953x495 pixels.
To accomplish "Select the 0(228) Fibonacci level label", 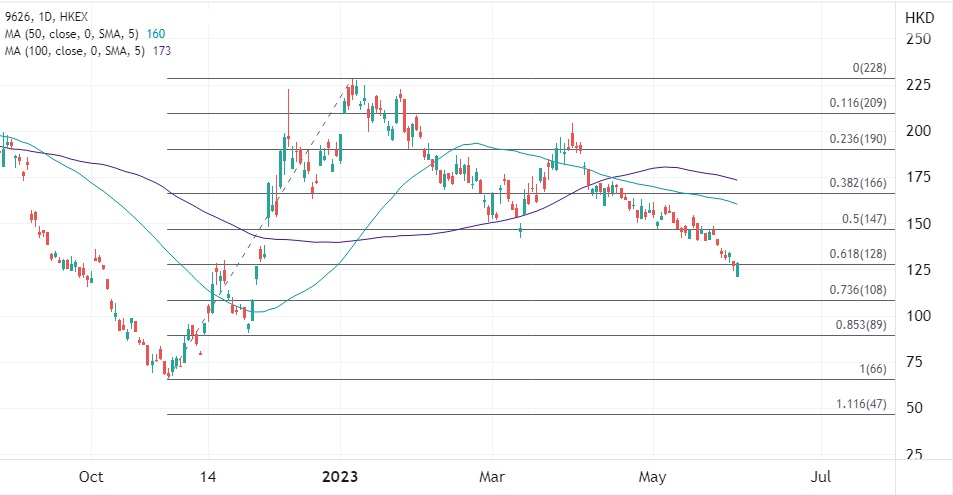I will coord(869,68).
